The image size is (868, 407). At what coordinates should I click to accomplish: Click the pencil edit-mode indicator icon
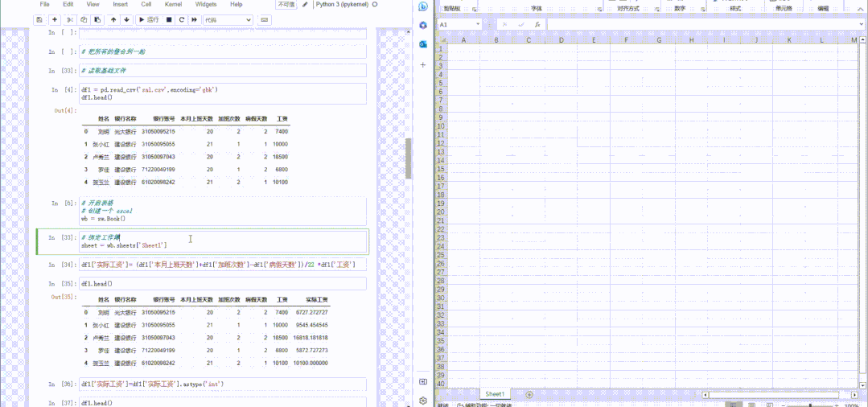(x=306, y=5)
